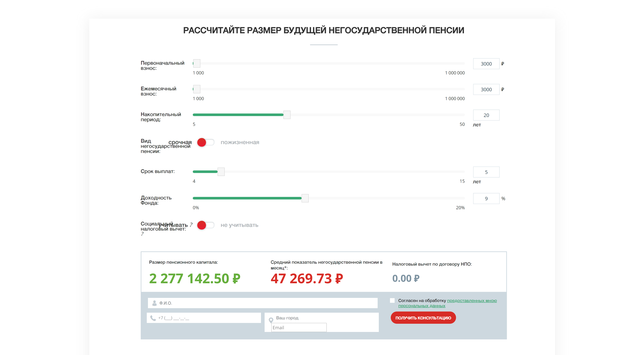Click the Накопительный период slider handle
The height and width of the screenshot is (355, 644).
tap(287, 115)
